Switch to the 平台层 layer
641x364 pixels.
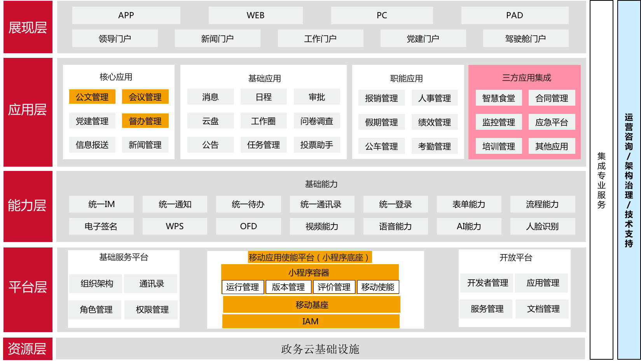[28, 289]
